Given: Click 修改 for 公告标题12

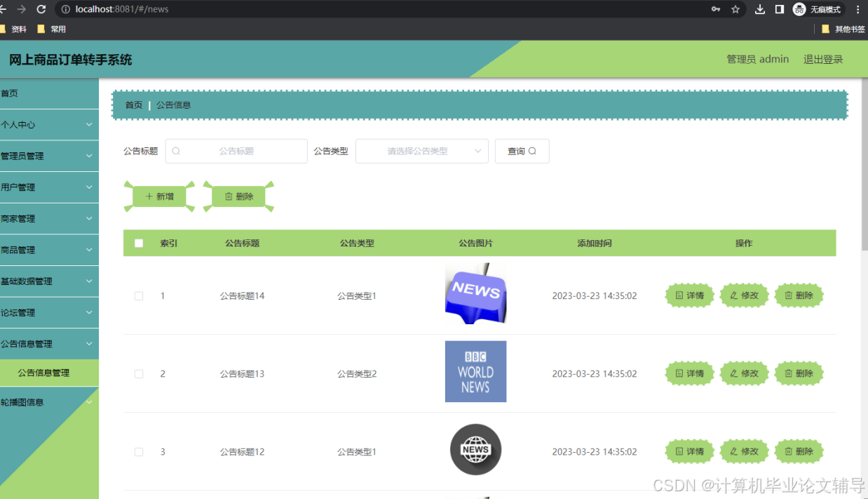Looking at the screenshot, I should pyautogui.click(x=744, y=451).
